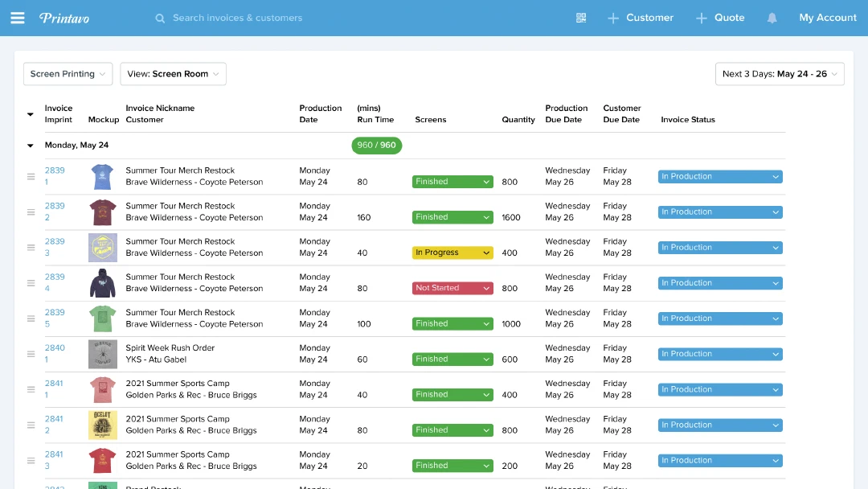
Task: Open maroon t-shirt mockup for 2839 imprint 2
Action: [x=102, y=212]
